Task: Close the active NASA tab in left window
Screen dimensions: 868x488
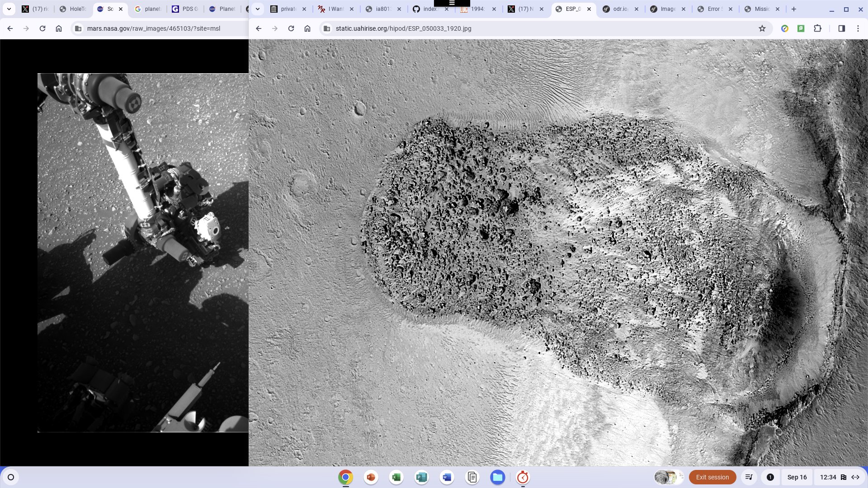Action: click(121, 9)
